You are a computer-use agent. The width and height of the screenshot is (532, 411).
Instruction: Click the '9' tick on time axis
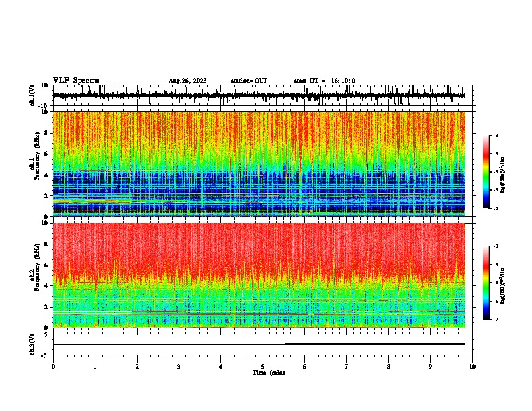click(430, 367)
